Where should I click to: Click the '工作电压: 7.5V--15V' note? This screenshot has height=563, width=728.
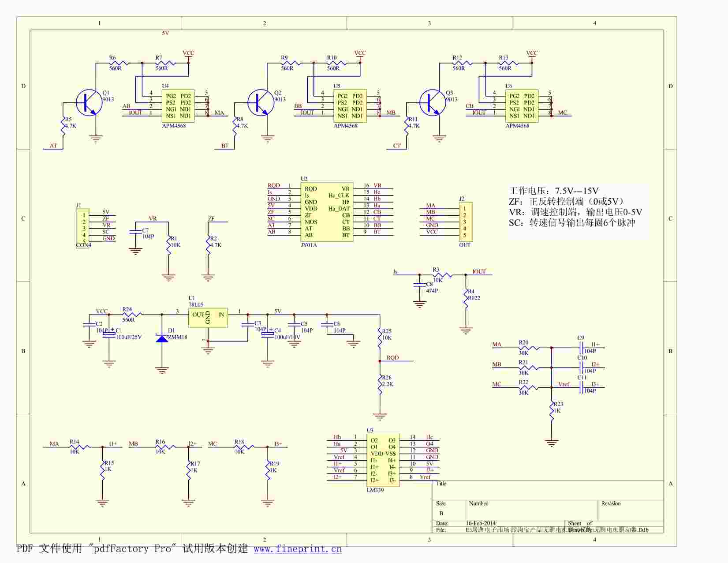point(554,191)
